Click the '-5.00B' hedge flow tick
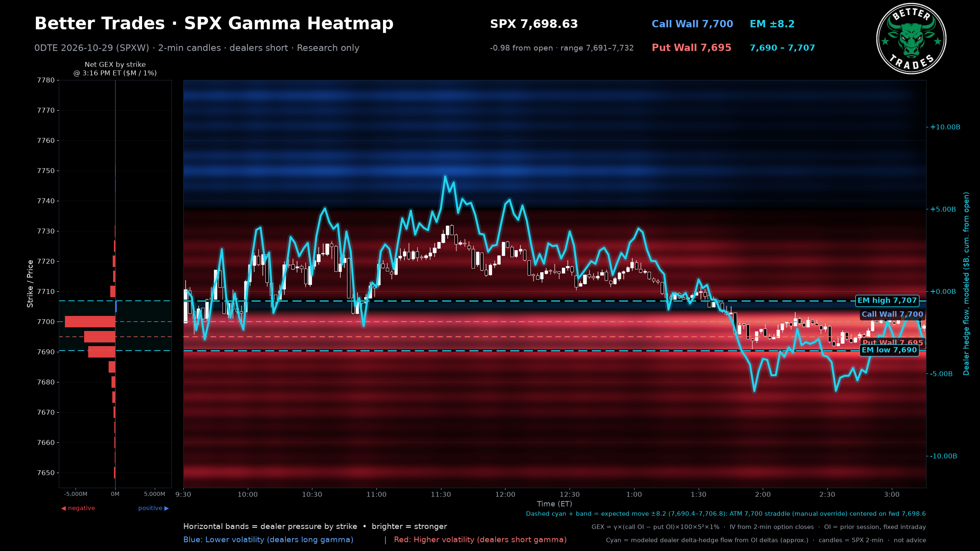 tap(942, 374)
